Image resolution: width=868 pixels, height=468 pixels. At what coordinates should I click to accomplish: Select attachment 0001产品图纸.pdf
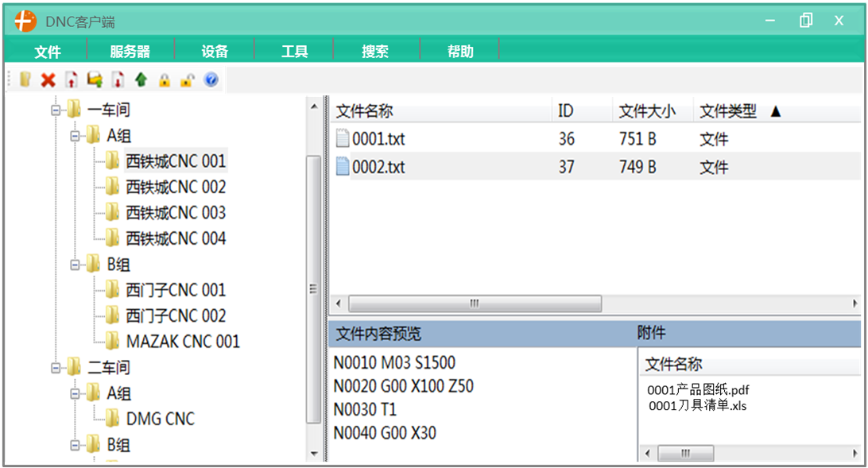(698, 390)
